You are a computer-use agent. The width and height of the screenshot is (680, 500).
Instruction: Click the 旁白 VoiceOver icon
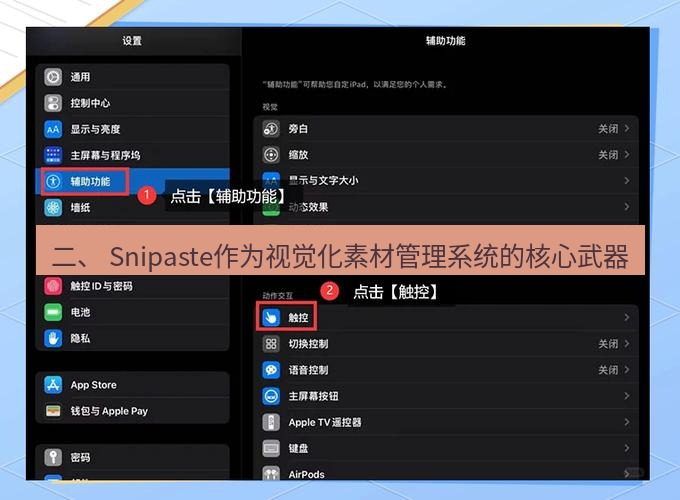point(271,129)
